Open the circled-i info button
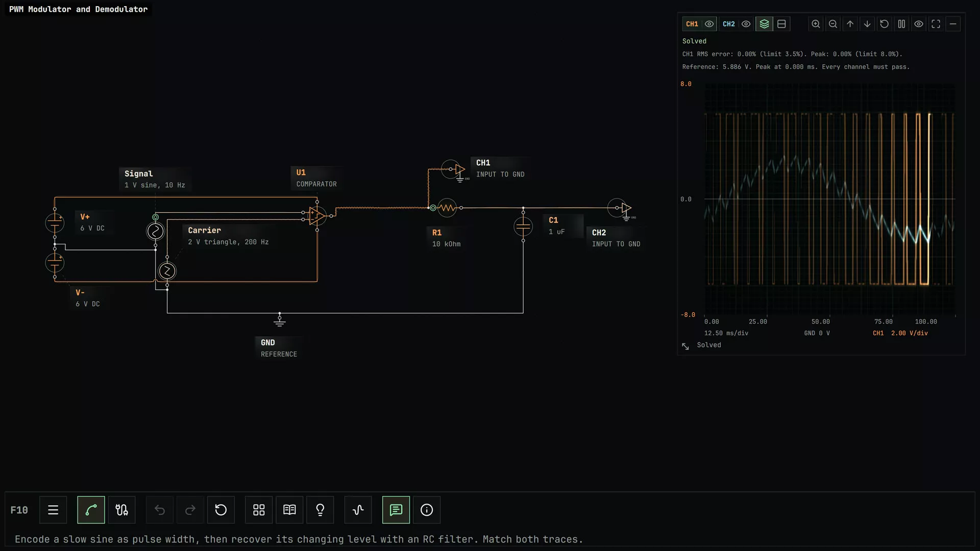The height and width of the screenshot is (551, 980). pyautogui.click(x=427, y=510)
